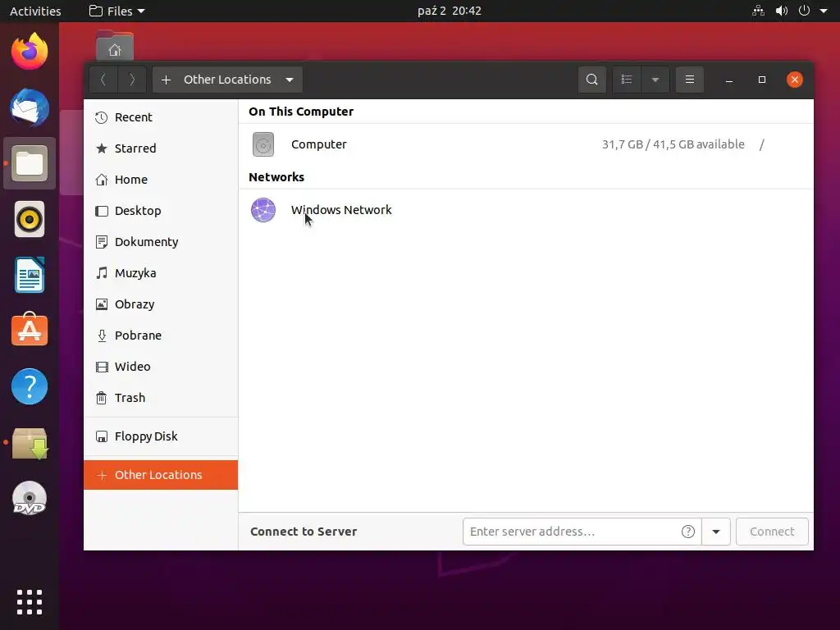Launch LibreOffice Writer from the dock

(x=30, y=275)
